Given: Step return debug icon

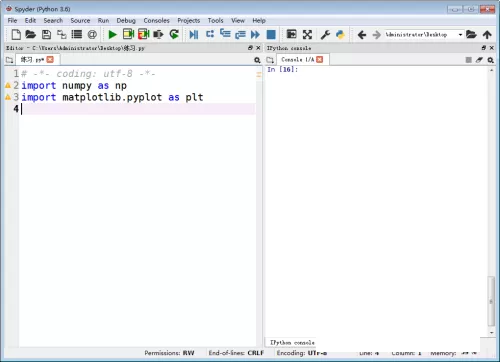Looking at the screenshot, I should [240, 34].
